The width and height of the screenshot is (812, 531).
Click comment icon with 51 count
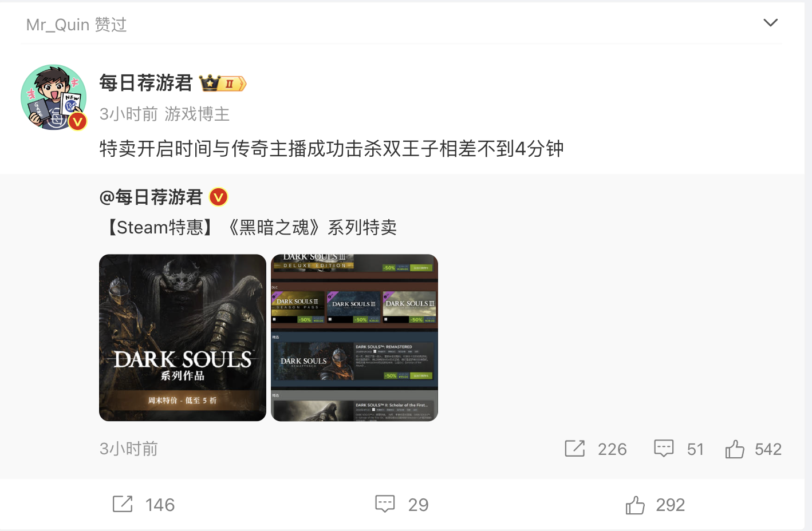[664, 449]
